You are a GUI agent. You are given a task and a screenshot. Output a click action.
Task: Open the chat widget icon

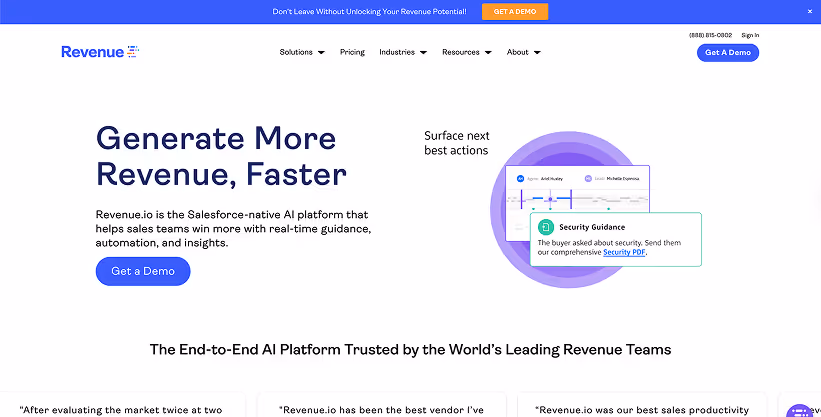800,410
